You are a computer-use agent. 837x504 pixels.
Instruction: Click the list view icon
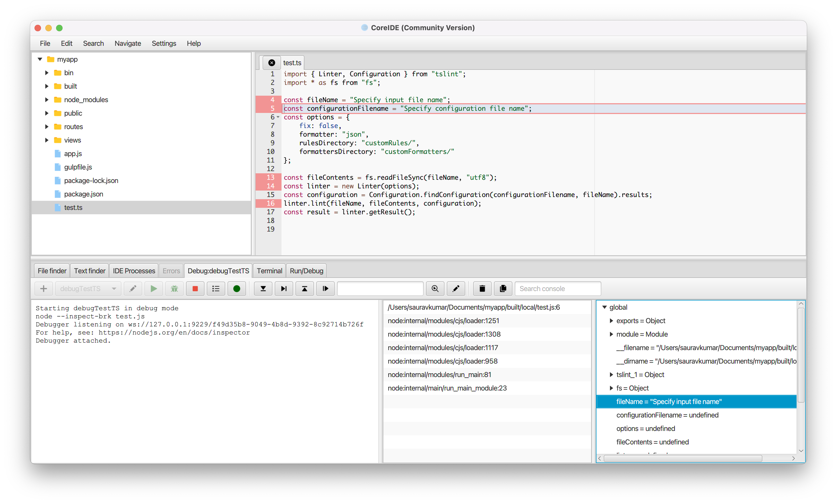point(216,289)
